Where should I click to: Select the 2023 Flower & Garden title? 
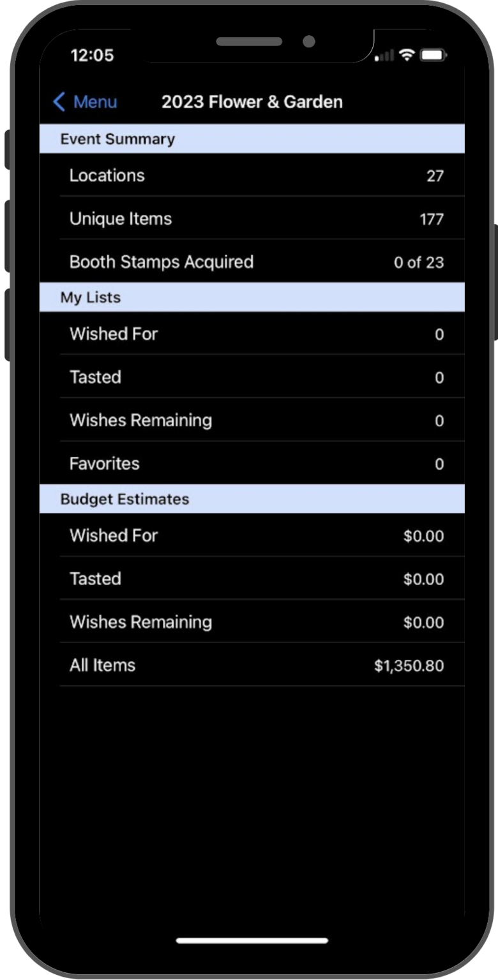point(252,102)
